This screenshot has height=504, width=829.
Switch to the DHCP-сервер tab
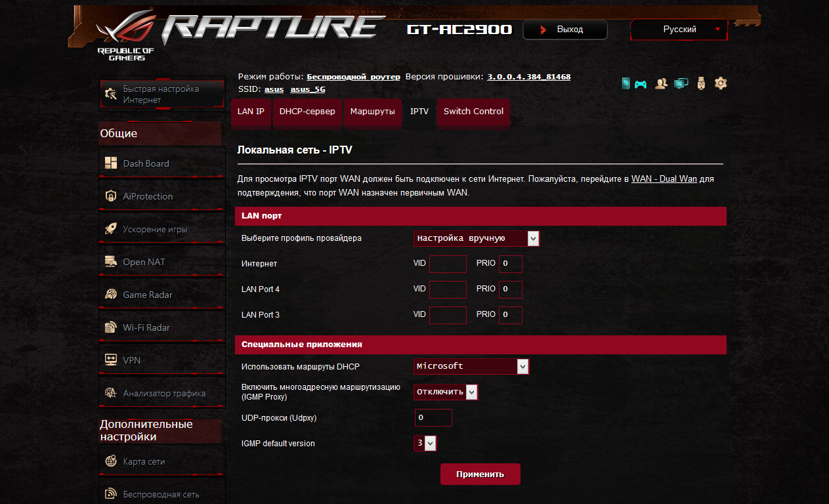click(307, 112)
